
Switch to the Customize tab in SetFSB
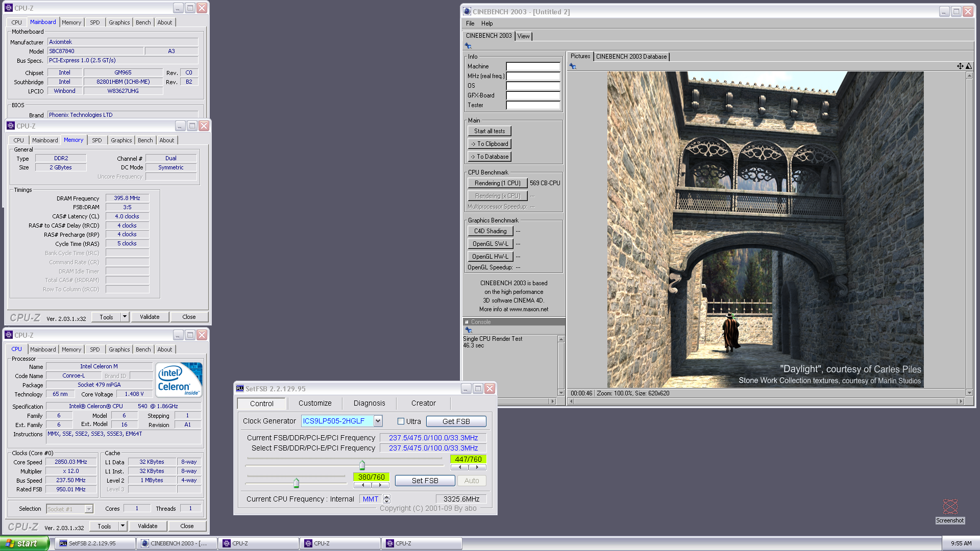[x=315, y=403]
